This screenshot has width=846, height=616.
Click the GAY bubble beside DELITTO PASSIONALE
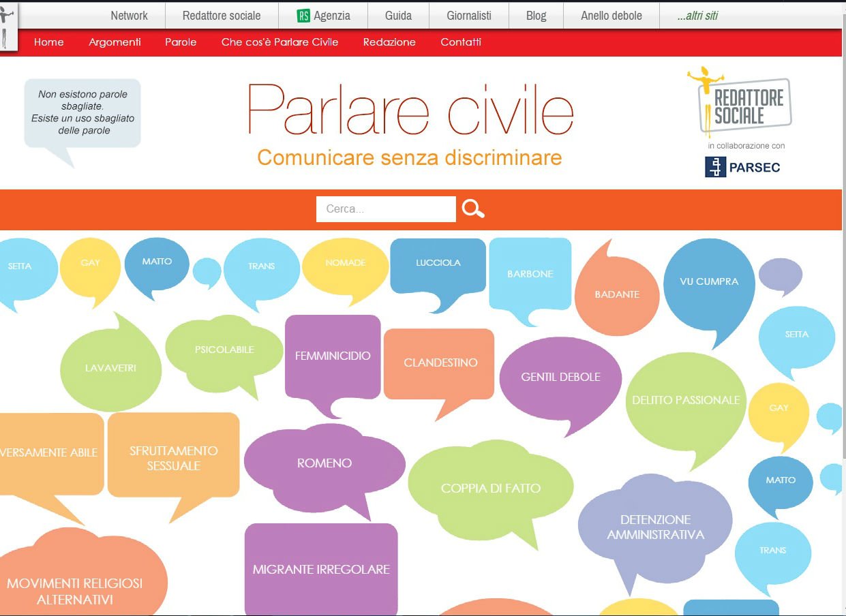(x=779, y=413)
